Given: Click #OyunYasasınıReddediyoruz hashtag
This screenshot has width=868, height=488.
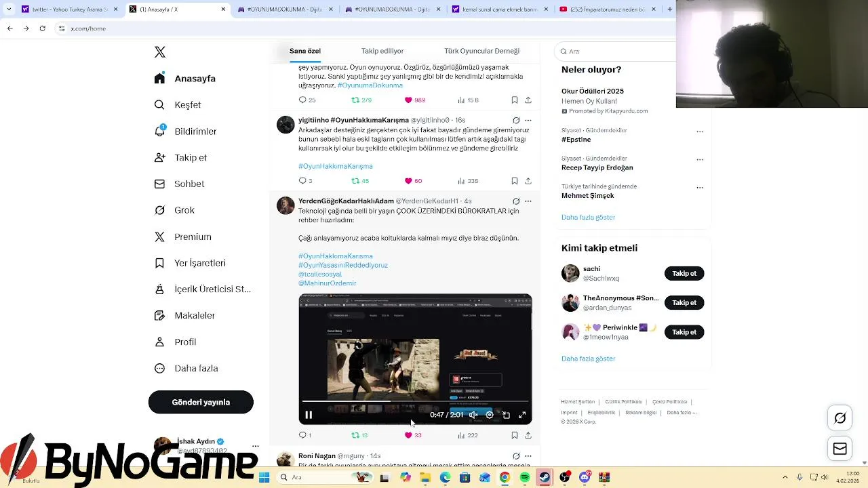Looking at the screenshot, I should (343, 265).
